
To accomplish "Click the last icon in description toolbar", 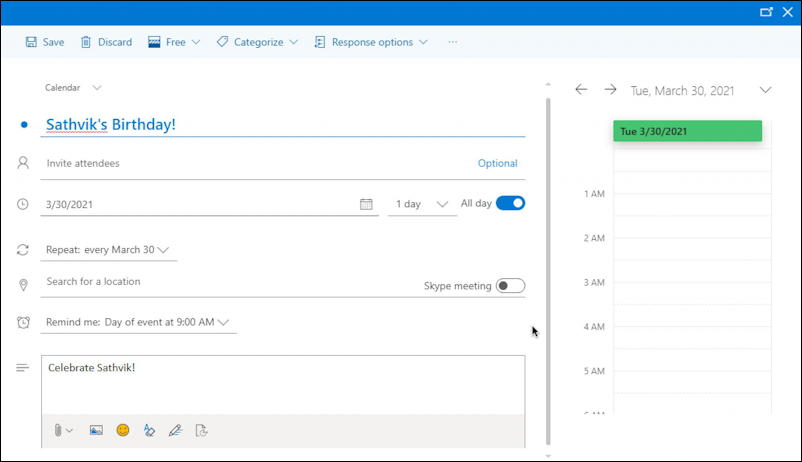I will (202, 430).
